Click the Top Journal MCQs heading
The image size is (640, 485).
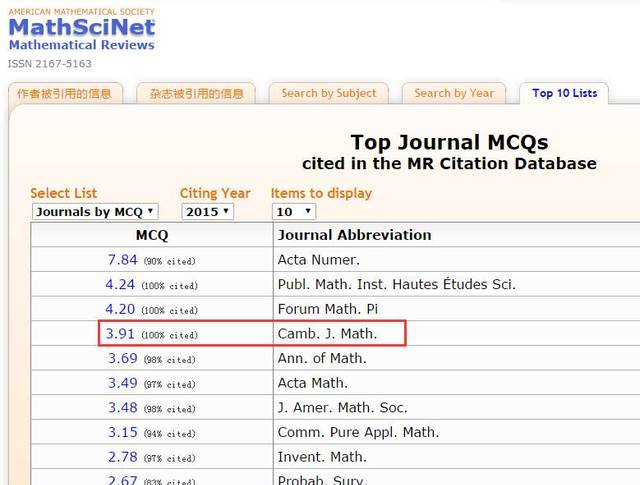point(449,142)
